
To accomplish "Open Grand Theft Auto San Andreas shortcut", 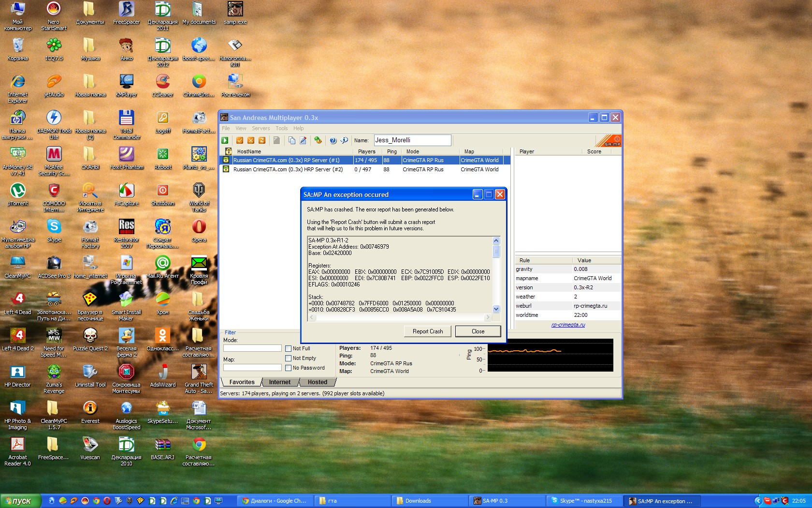I will click(199, 379).
